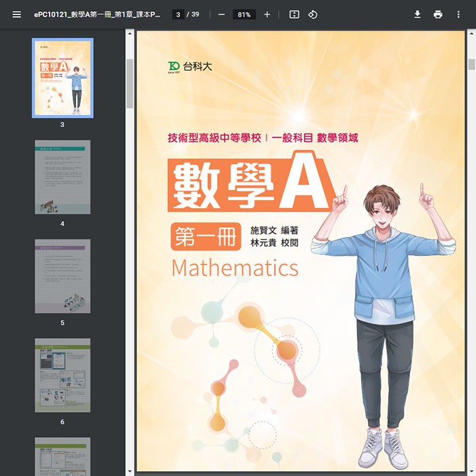Click the thumbnail sidebar scrollbar
This screenshot has width=476, height=476.
(130, 84)
